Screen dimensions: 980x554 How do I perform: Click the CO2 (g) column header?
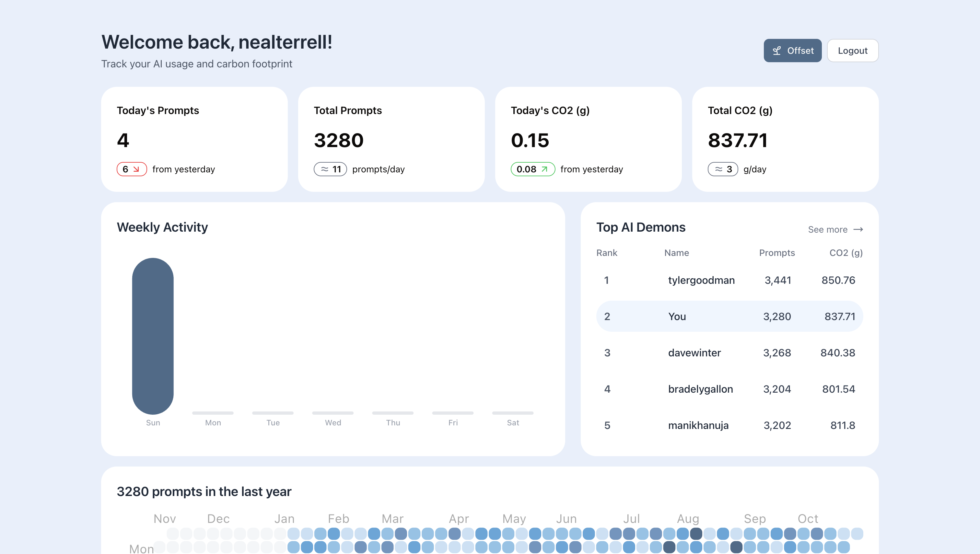tap(846, 253)
